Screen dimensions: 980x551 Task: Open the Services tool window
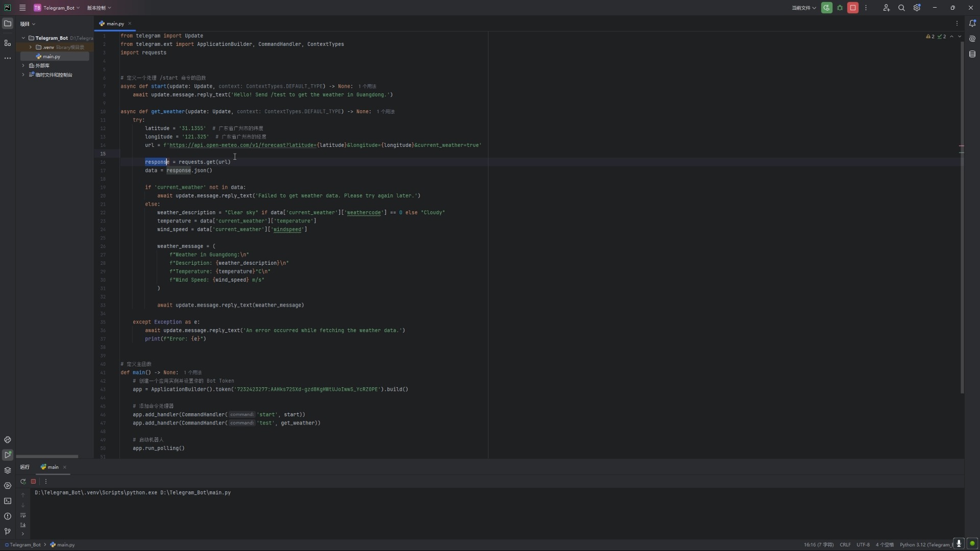(x=8, y=486)
